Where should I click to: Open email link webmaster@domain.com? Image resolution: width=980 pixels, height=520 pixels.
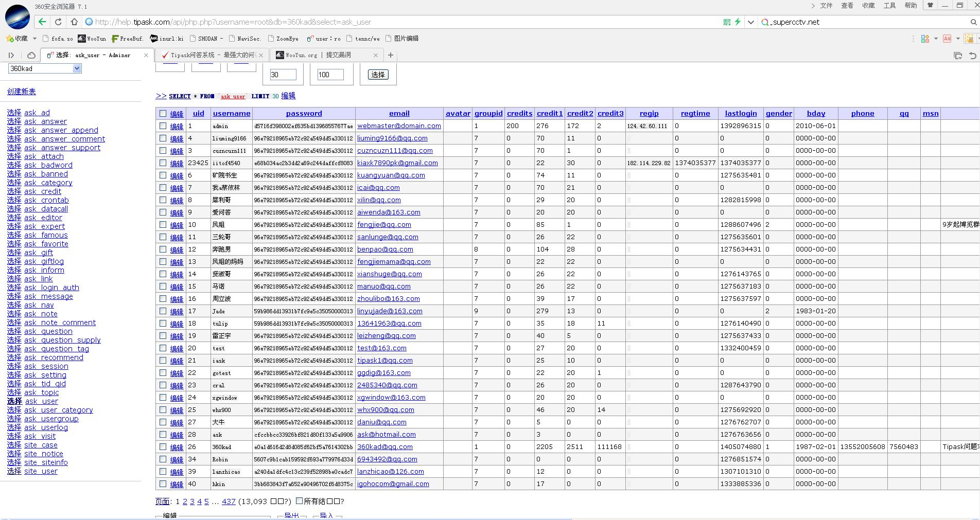tap(399, 125)
